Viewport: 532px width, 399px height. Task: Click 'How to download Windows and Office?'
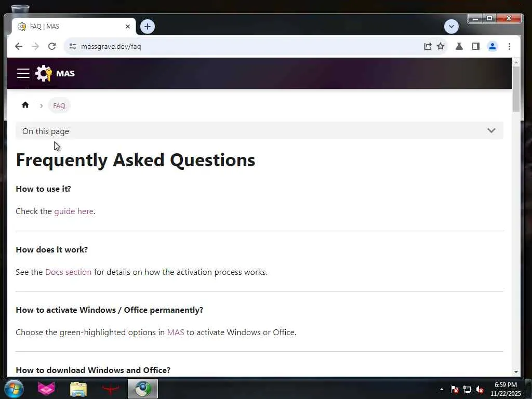coord(93,370)
